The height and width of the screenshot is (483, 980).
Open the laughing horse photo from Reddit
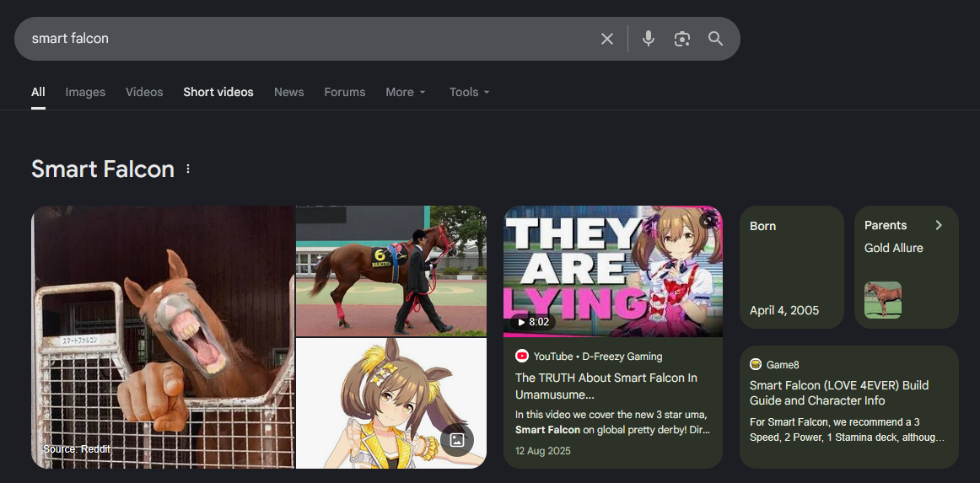pos(163,337)
